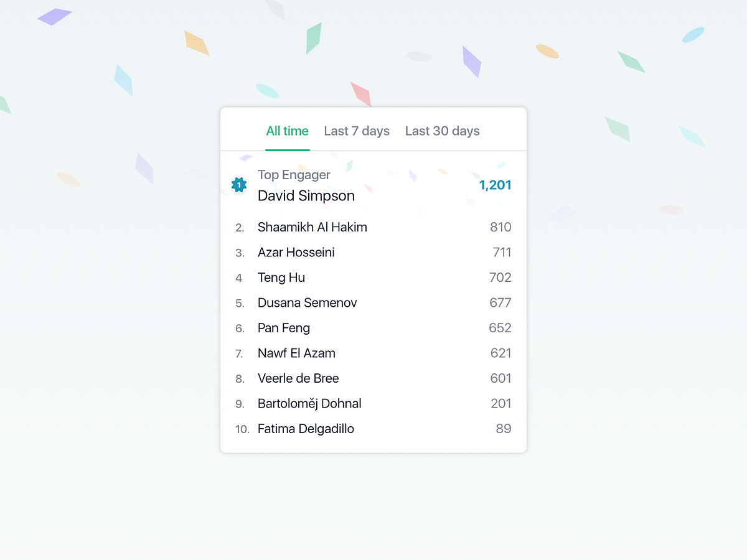Select Veerle de Bree in the ranking
747x560 pixels.
[298, 378]
